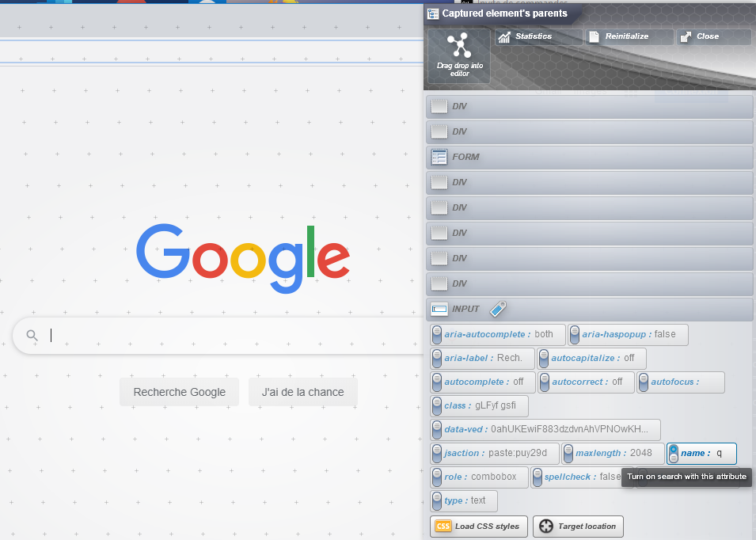Toggle the class attribute switch

click(437, 406)
